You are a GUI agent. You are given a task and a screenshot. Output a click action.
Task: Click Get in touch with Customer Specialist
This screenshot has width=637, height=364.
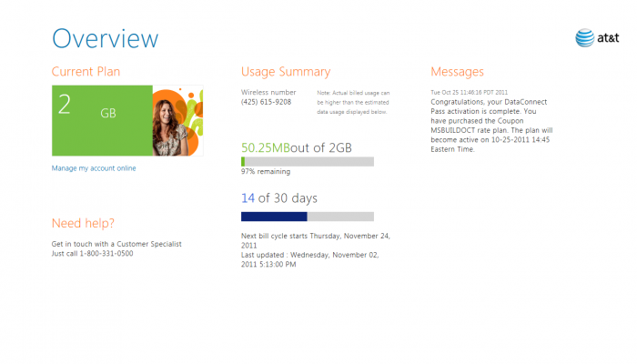pos(116,244)
